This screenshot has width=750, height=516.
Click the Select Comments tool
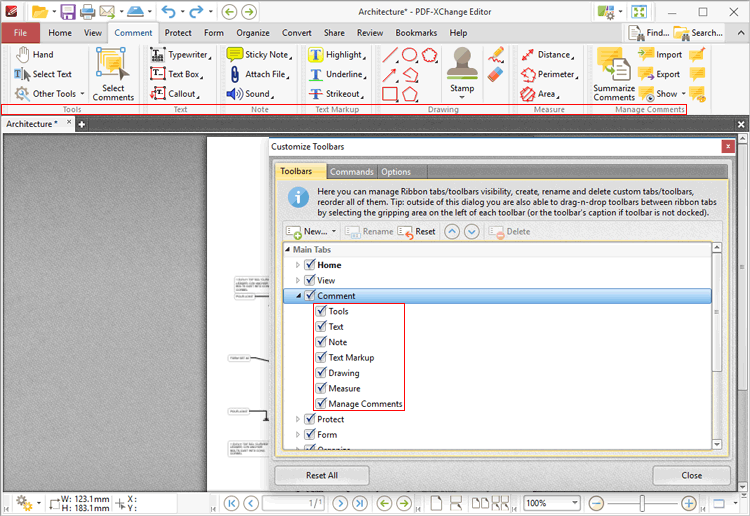113,74
